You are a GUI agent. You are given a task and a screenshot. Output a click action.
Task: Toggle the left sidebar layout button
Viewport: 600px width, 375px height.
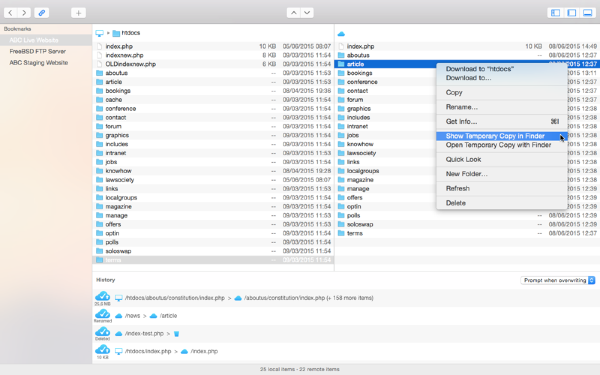[555, 13]
